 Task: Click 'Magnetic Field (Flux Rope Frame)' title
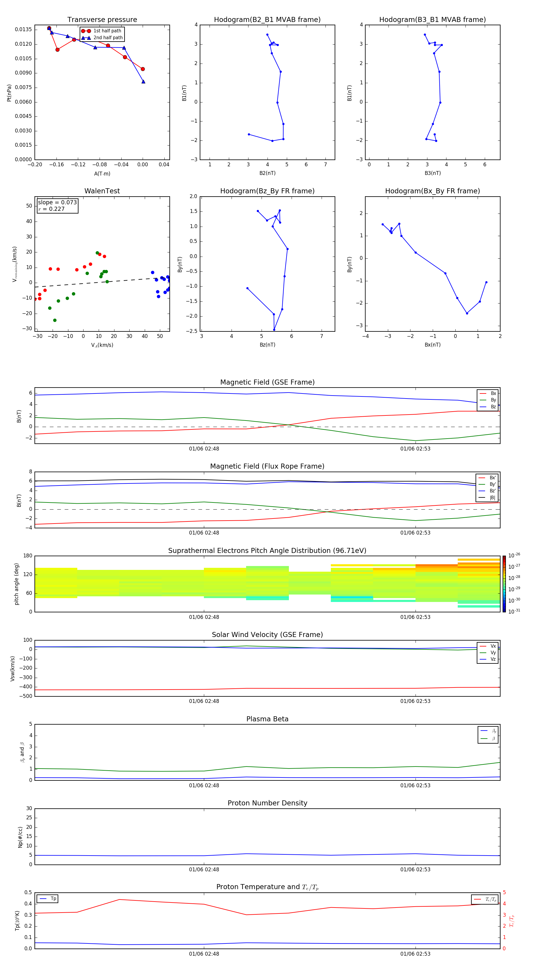267,467
